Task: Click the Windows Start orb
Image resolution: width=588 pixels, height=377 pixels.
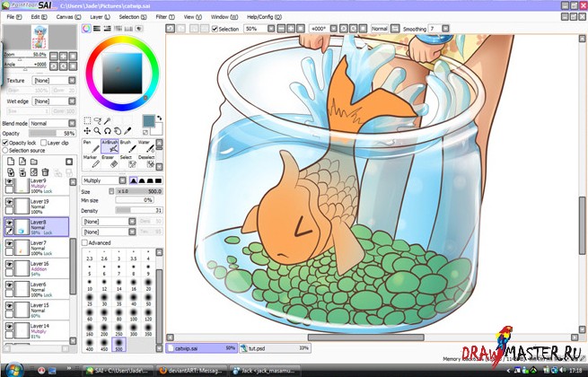Action: click(13, 370)
